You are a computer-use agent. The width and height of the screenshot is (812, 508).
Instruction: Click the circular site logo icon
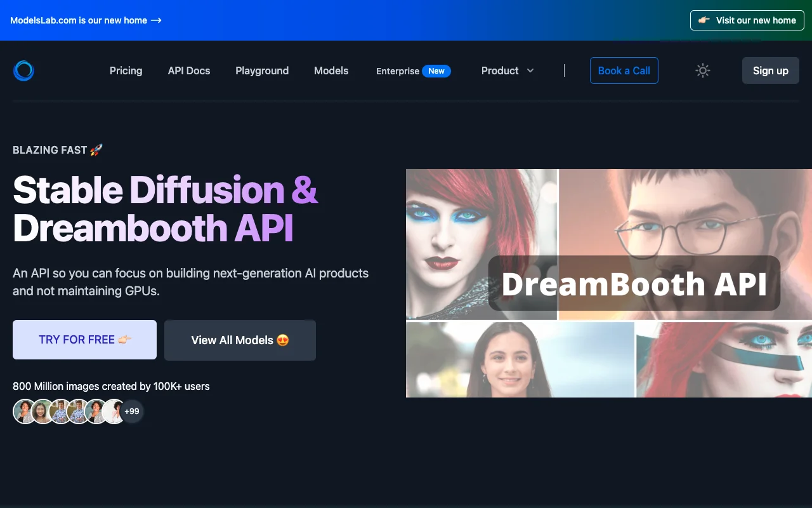pos(23,70)
